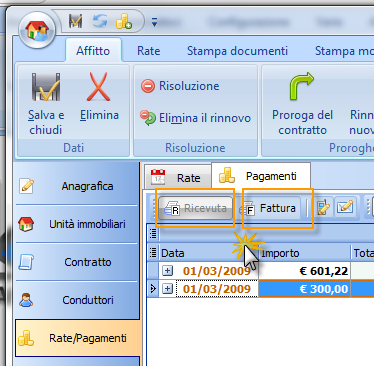Click date 01/03/2009 in the € 601,22 row
The width and height of the screenshot is (374, 366).
tap(217, 271)
